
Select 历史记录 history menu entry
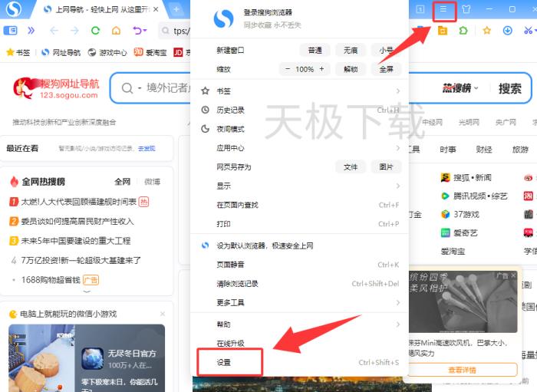233,110
